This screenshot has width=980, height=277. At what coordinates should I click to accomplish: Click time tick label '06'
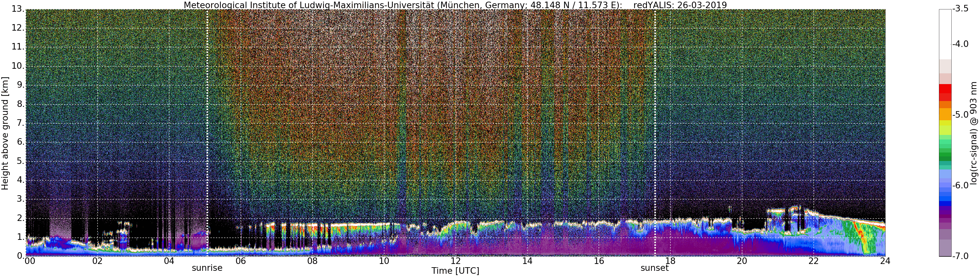click(240, 261)
